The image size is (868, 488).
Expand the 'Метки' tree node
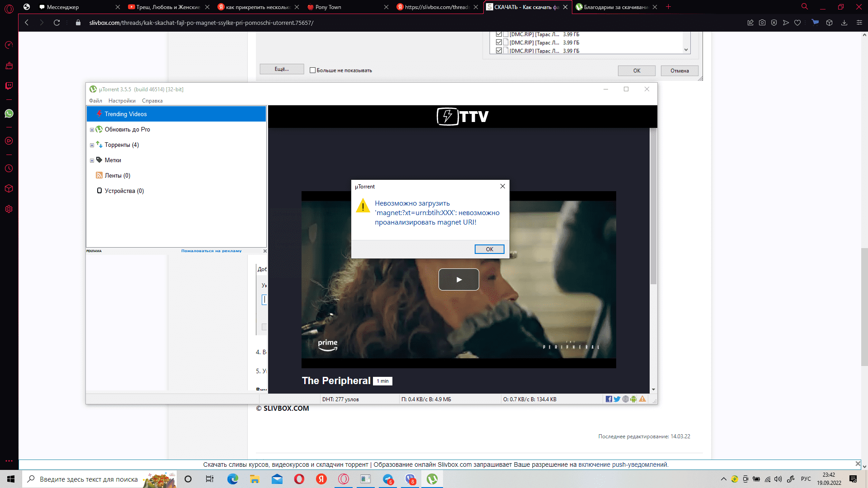(x=92, y=160)
